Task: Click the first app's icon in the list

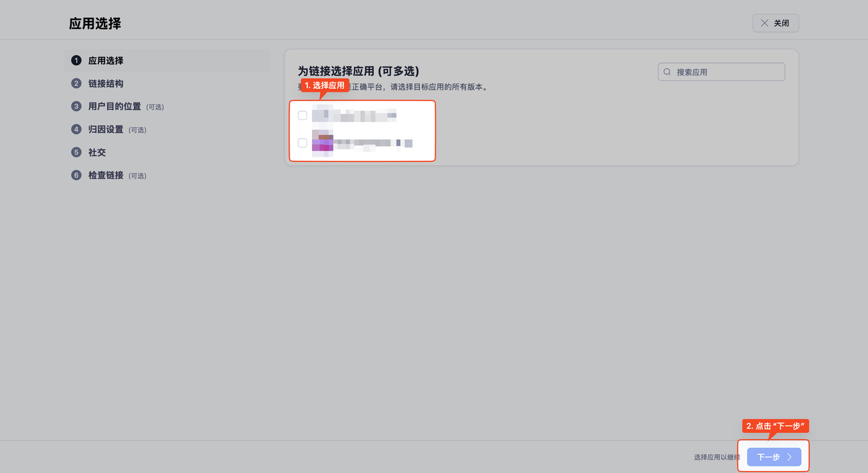Action: click(322, 115)
